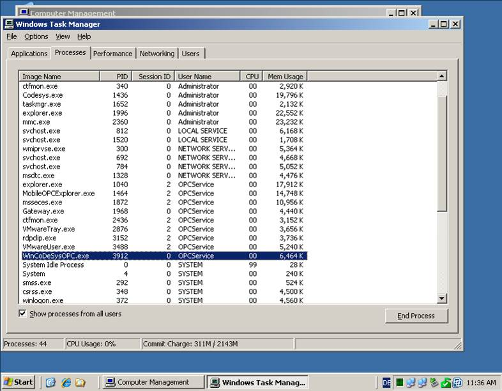Click the taskbar clock showing 11:36 AM
502x391 pixels.
pos(481,382)
